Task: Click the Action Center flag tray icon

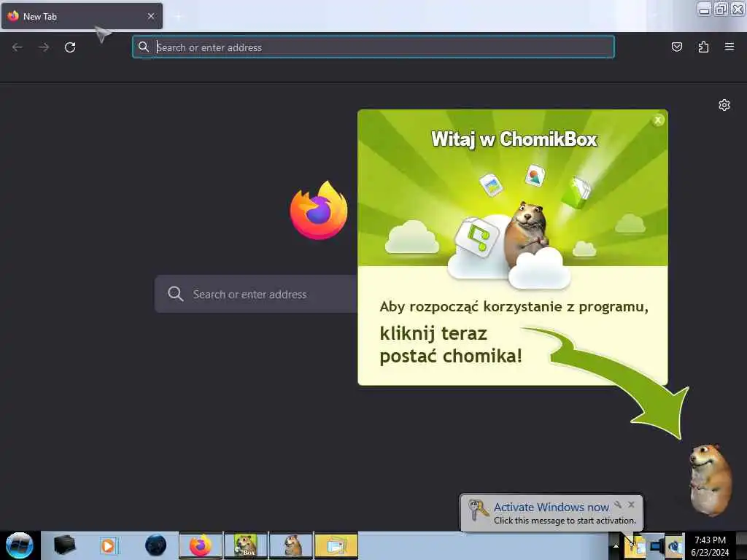Action: 635,545
